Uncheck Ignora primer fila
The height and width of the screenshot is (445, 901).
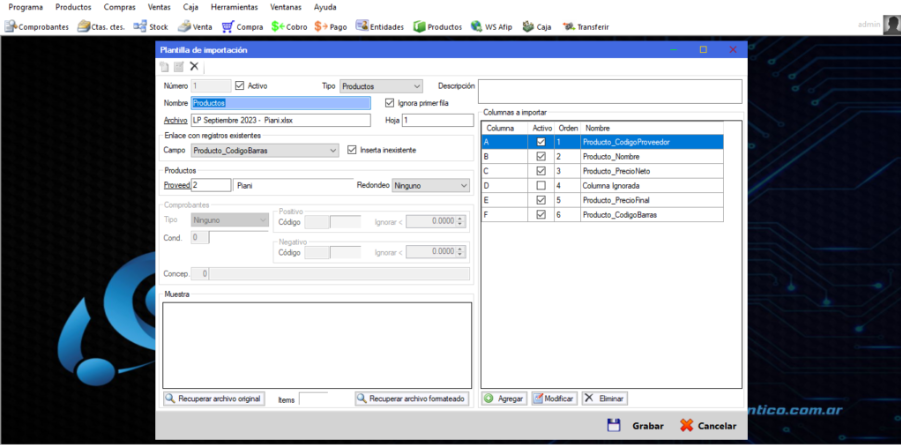click(390, 102)
